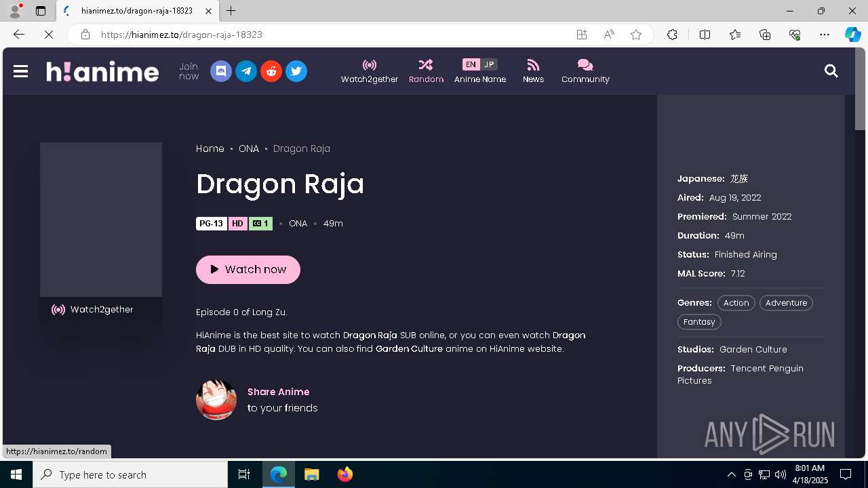Open the site search magnifier
Viewport: 868px width, 488px height.
click(831, 70)
